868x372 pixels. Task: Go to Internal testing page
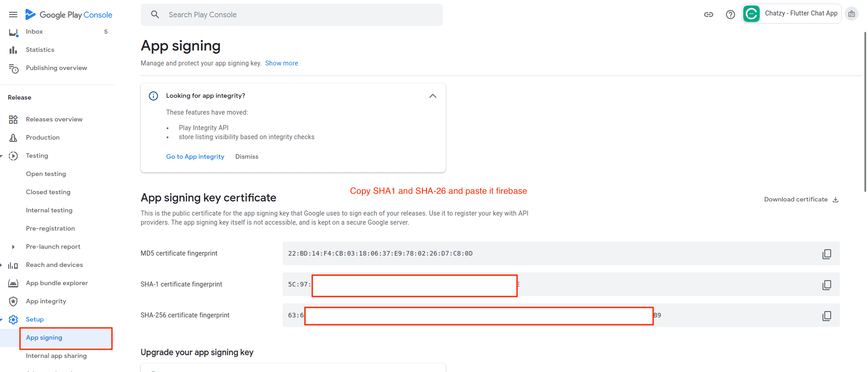pyautogui.click(x=49, y=211)
